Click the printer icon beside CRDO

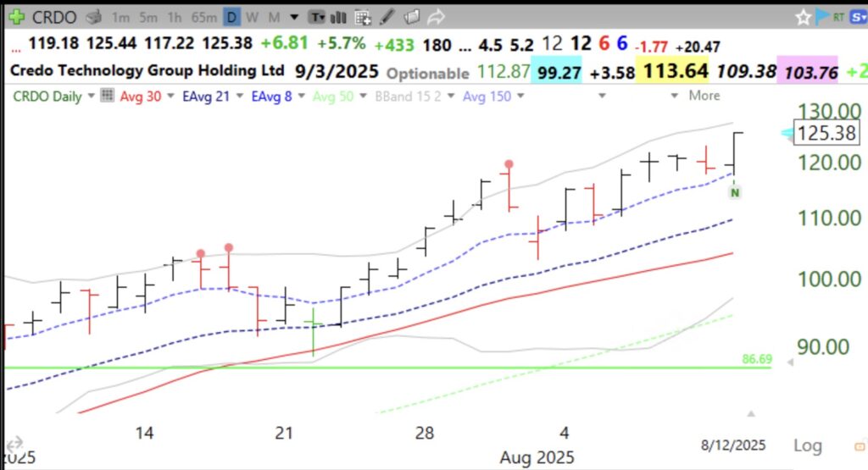[93, 18]
